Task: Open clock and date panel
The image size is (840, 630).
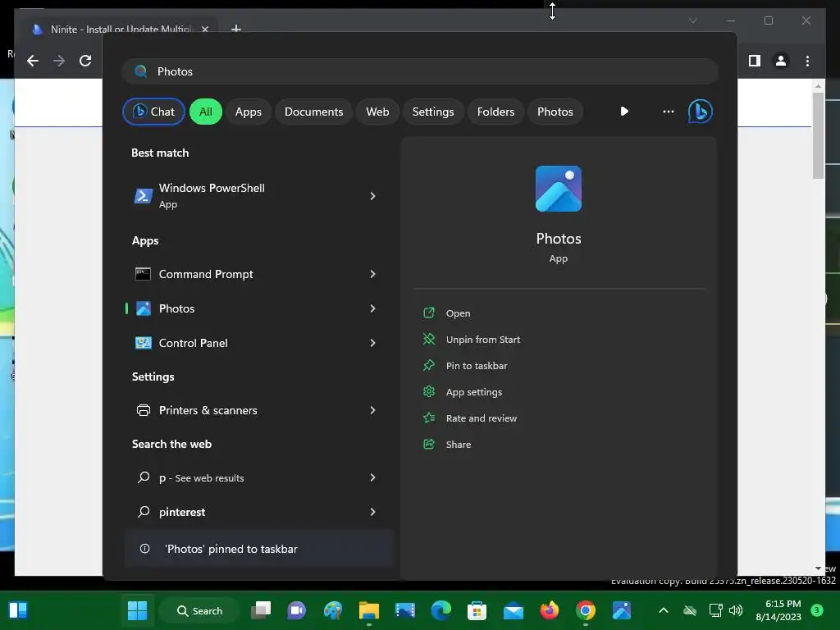Action: click(778, 610)
